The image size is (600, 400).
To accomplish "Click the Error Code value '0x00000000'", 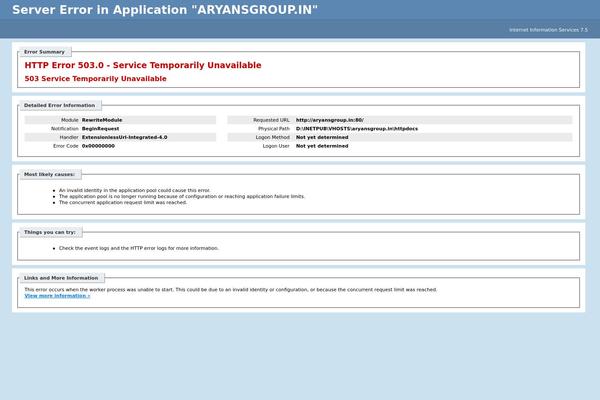I will 98,146.
